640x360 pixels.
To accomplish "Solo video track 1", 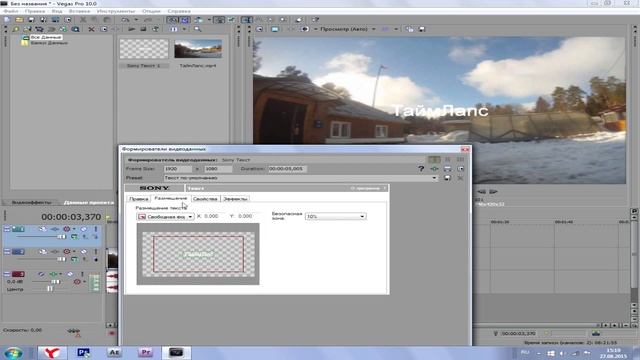I will pos(96,229).
